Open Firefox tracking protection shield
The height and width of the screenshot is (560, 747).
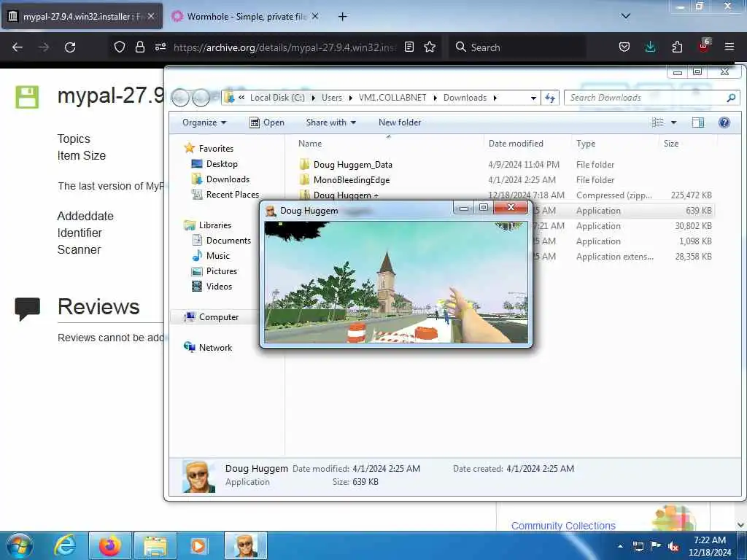pos(120,47)
